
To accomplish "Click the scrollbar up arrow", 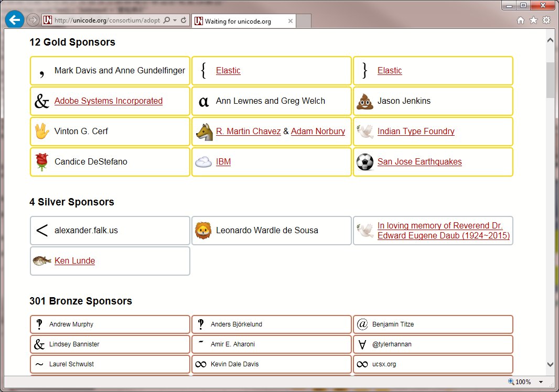I will pyautogui.click(x=550, y=41).
